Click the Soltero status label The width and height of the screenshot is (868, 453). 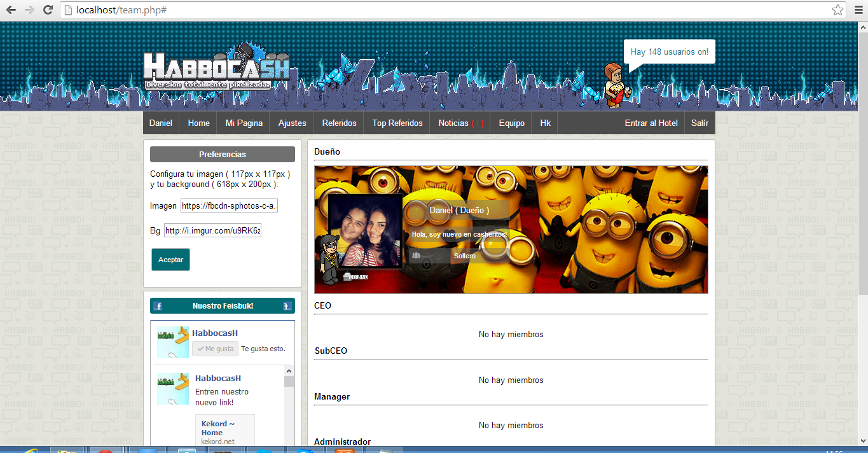[x=464, y=256]
